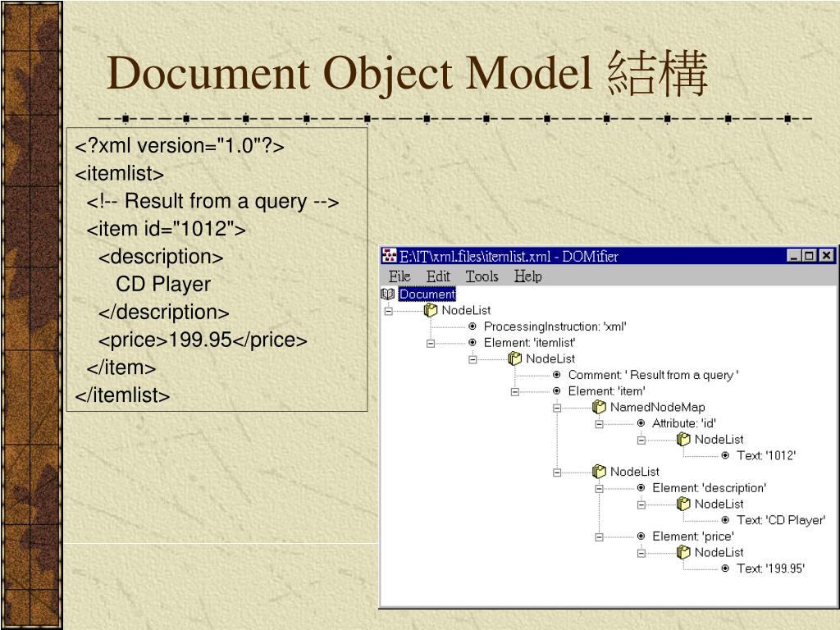840x630 pixels.
Task: Click bullet icon beside Text: 'CD Player'
Action: tap(725, 519)
